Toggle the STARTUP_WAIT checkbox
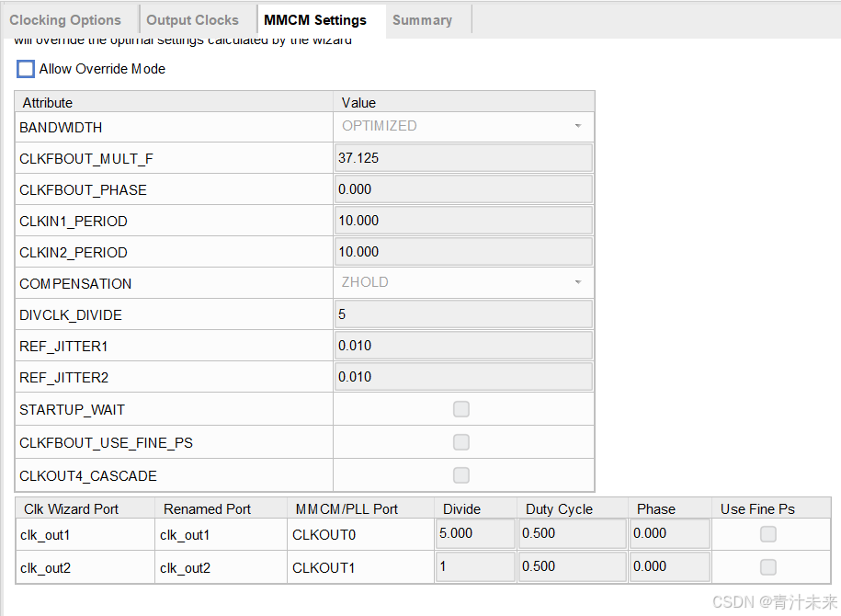The height and width of the screenshot is (616, 841). 460,409
